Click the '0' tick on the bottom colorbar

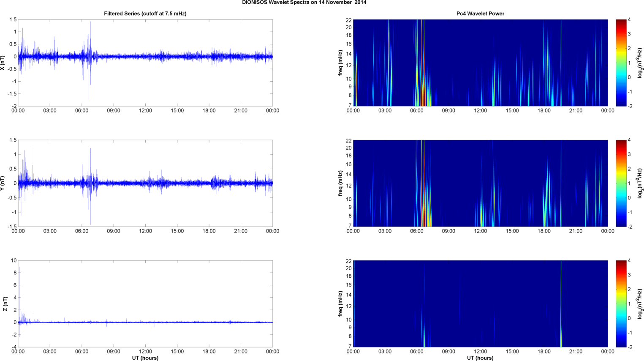(x=629, y=318)
